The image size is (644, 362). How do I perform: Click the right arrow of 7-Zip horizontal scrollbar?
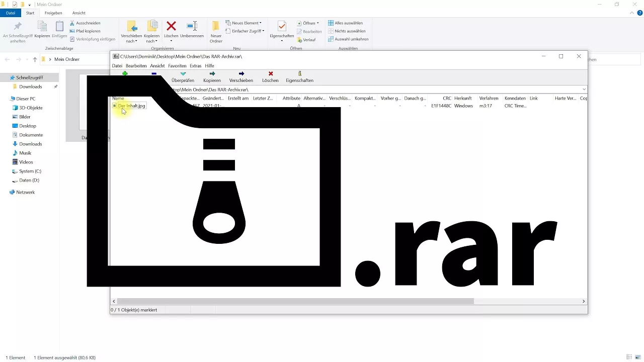point(584,301)
